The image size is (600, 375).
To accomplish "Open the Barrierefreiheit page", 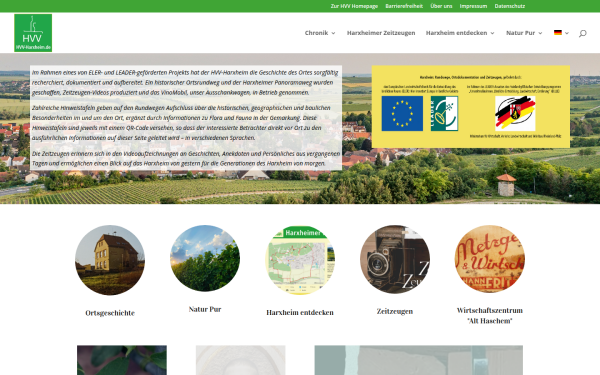I will click(404, 6).
